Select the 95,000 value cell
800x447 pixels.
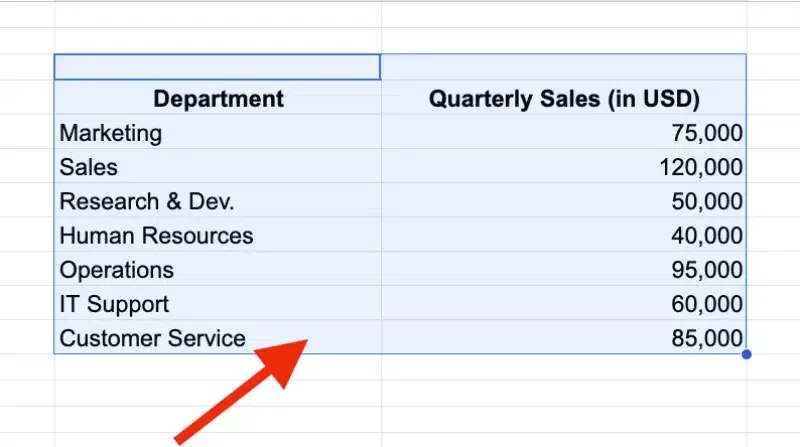point(564,269)
